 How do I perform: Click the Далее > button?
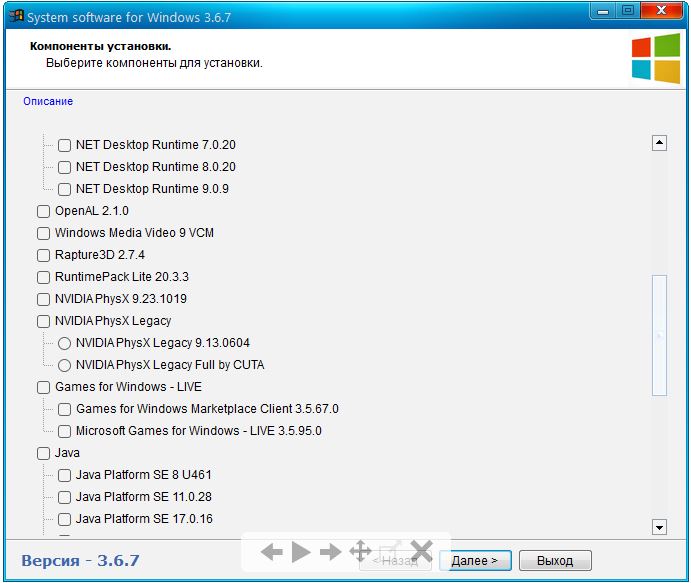point(475,561)
